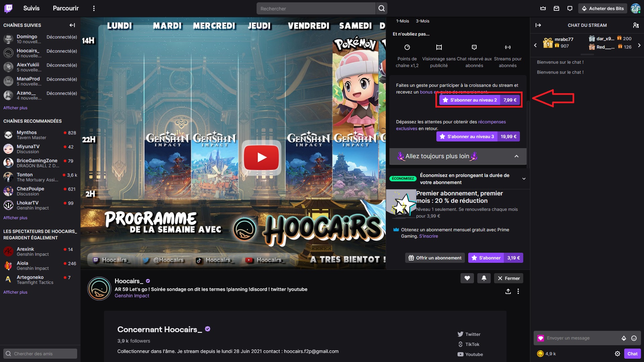644x362 pixels.
Task: Click the channel points coin icon
Action: 540,354
